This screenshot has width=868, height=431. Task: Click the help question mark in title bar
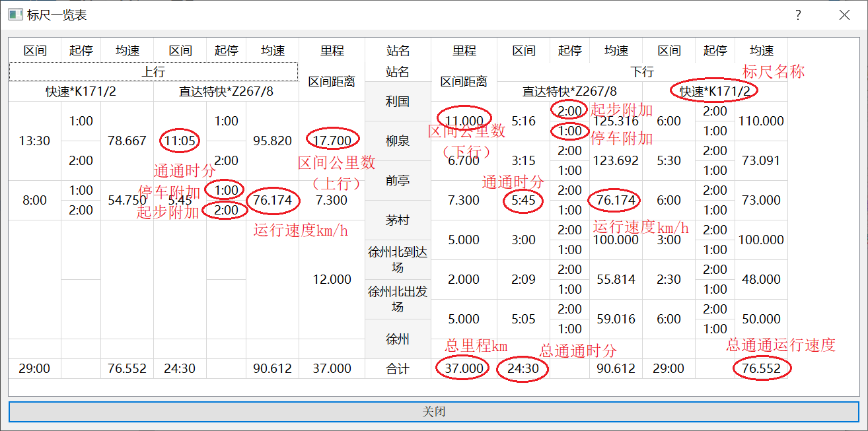click(x=798, y=15)
